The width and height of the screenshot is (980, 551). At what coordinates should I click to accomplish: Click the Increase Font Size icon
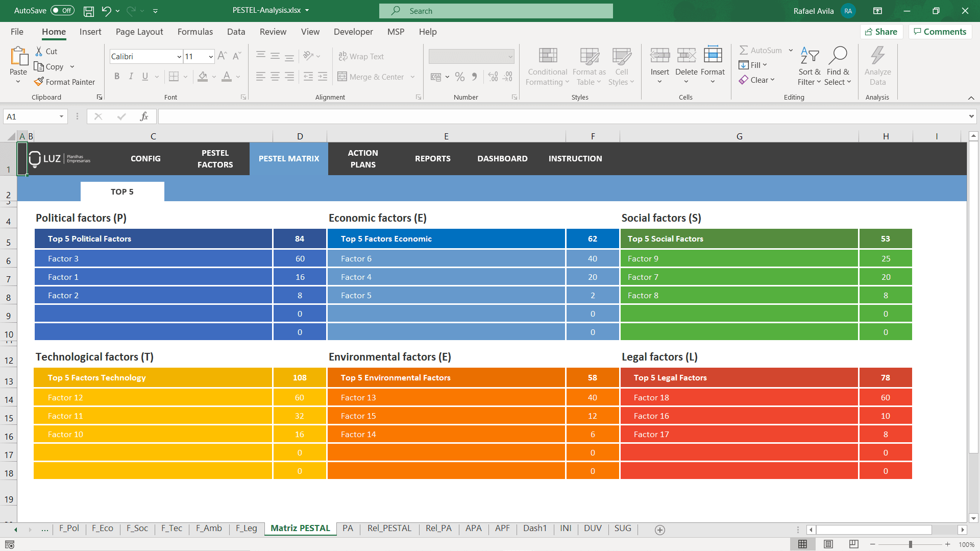(x=222, y=55)
